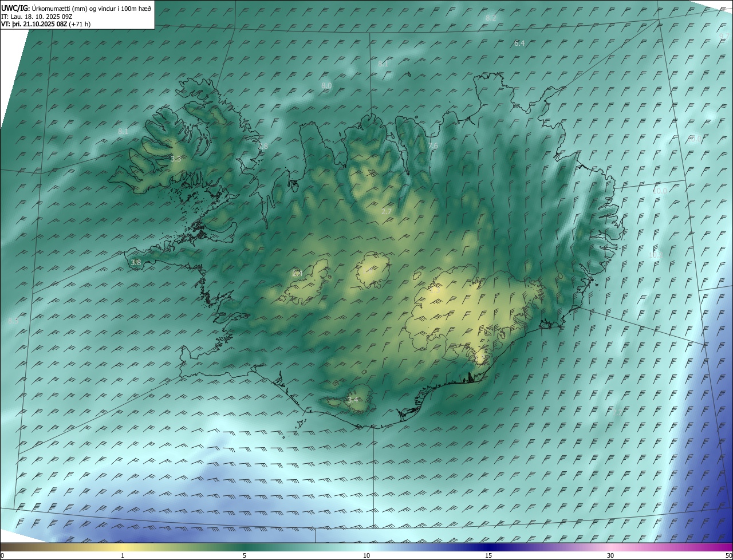Click the '10' tick on the colour scale
The image size is (733, 560).
click(x=366, y=555)
